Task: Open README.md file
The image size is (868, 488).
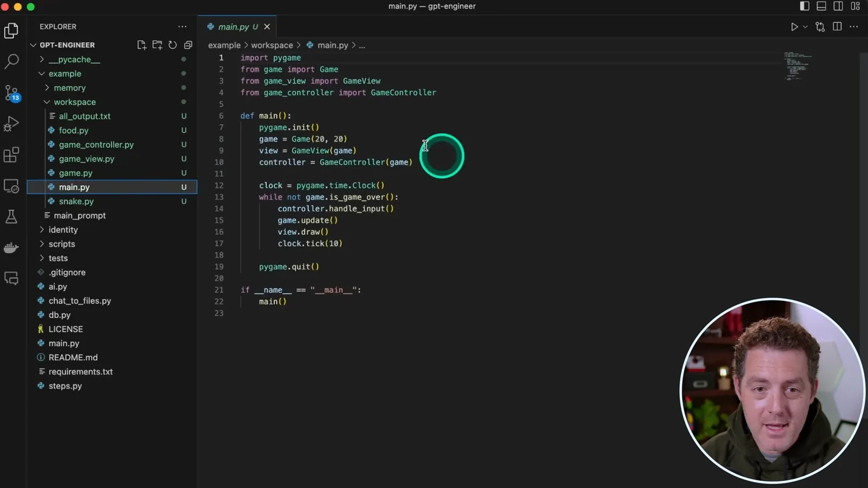Action: point(112,357)
